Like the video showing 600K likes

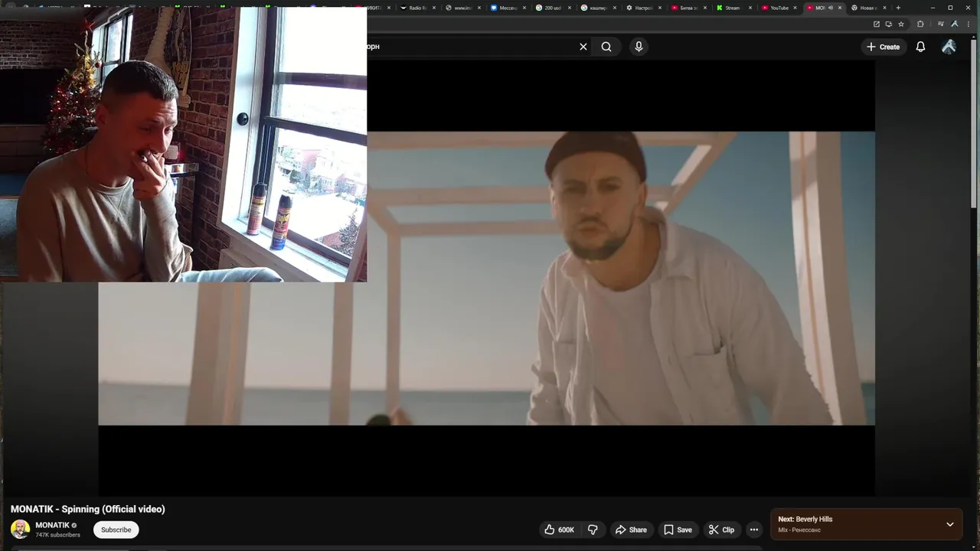point(559,530)
